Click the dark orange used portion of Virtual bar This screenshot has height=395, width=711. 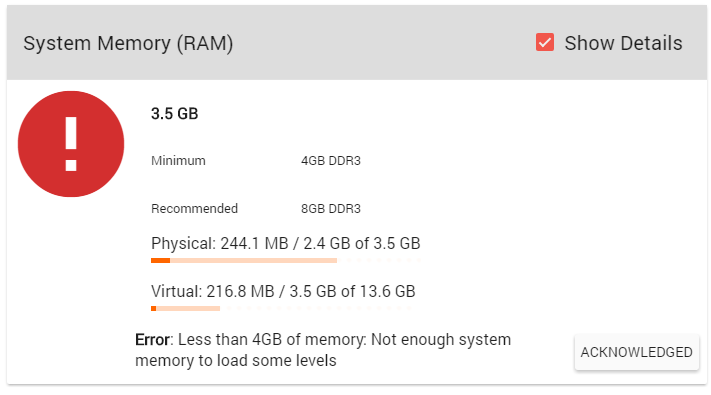(x=154, y=308)
